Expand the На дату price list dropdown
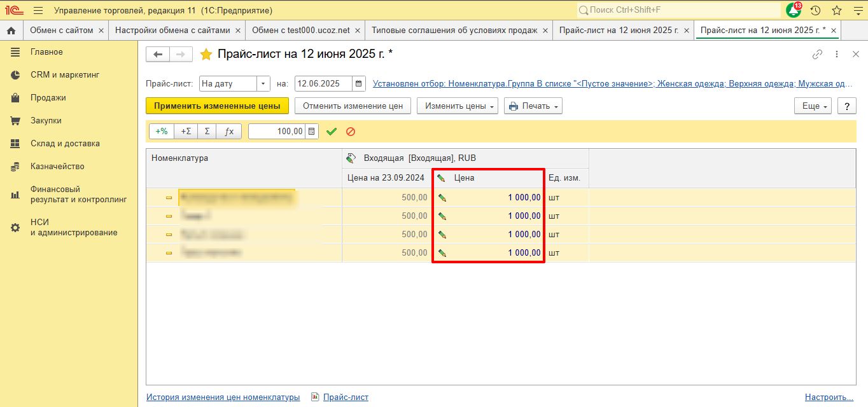This screenshot has height=407, width=868. (x=263, y=84)
